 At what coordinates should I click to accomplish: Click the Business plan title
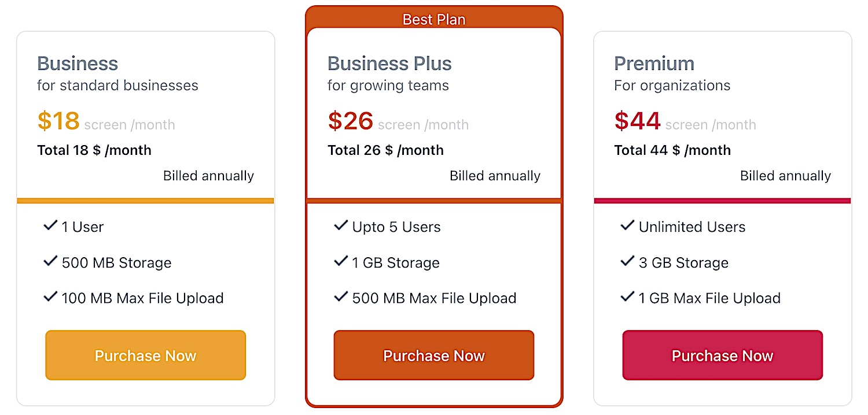coord(78,64)
